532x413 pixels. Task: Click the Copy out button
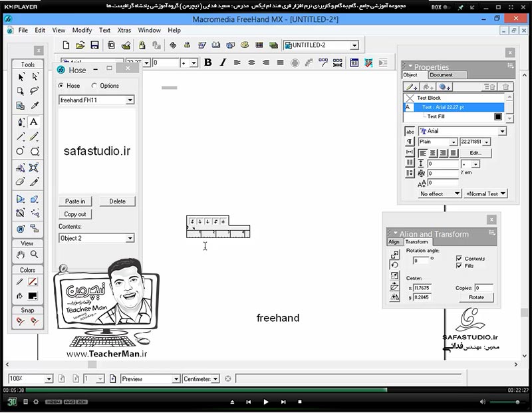pos(75,214)
